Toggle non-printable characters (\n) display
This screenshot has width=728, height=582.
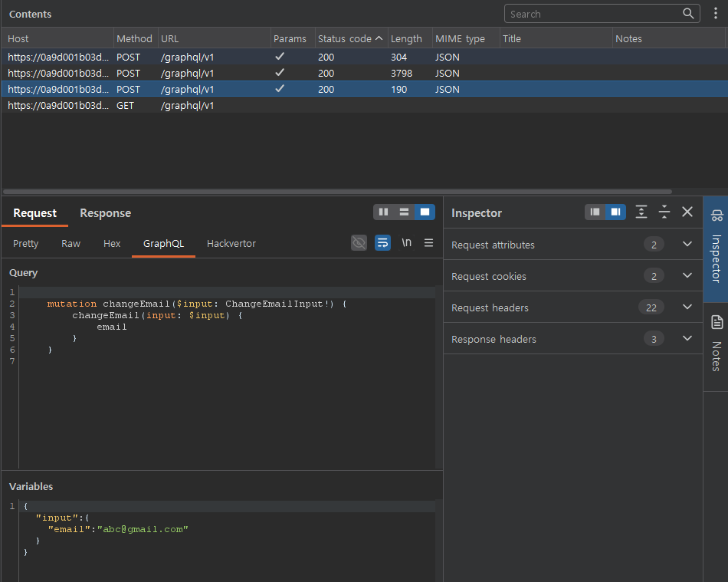406,243
